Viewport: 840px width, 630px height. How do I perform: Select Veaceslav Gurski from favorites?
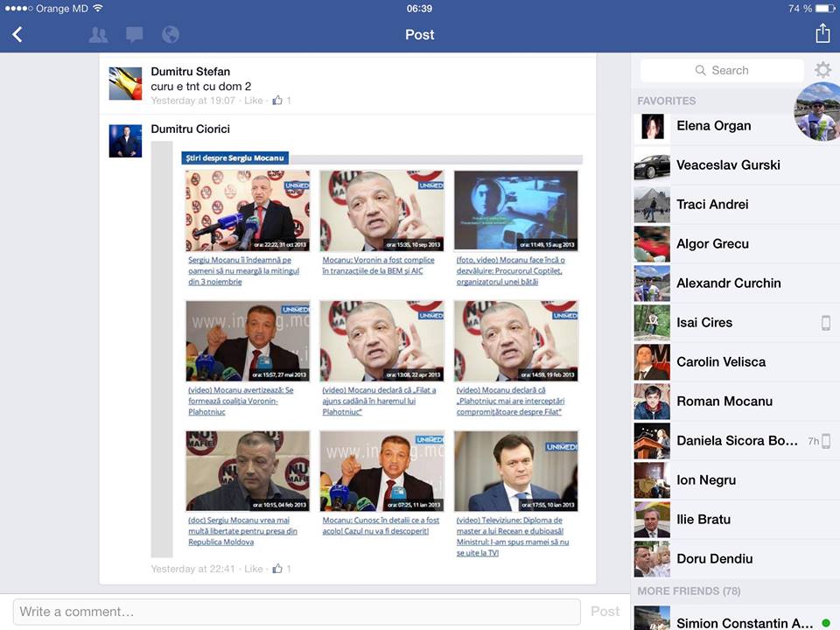click(727, 165)
